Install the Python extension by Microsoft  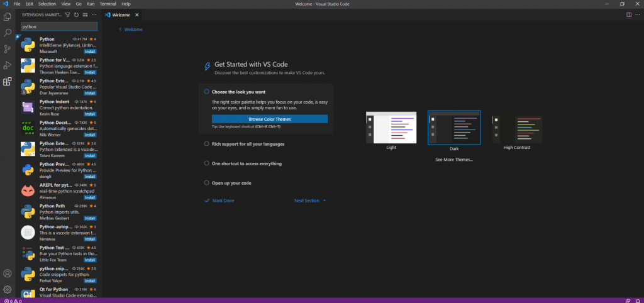91,52
